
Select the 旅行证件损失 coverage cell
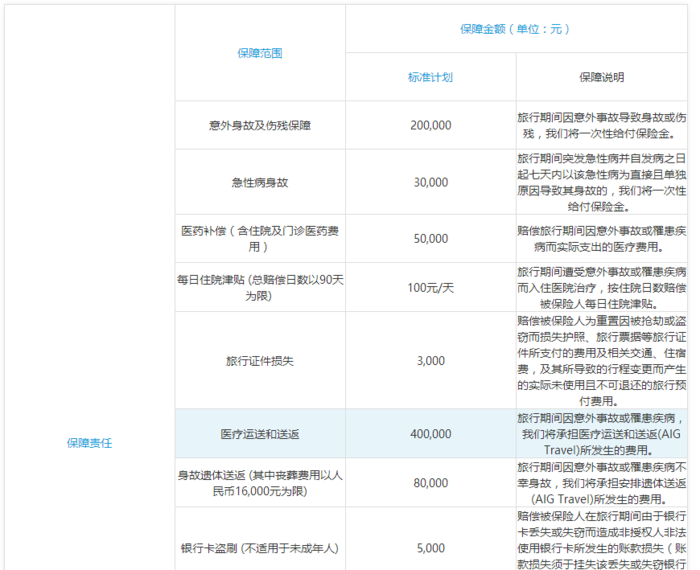tap(260, 360)
